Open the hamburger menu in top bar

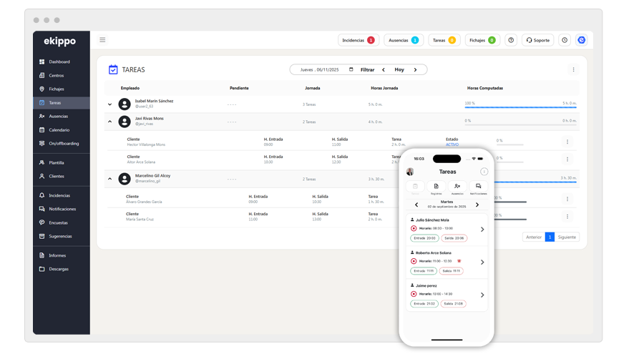(102, 40)
